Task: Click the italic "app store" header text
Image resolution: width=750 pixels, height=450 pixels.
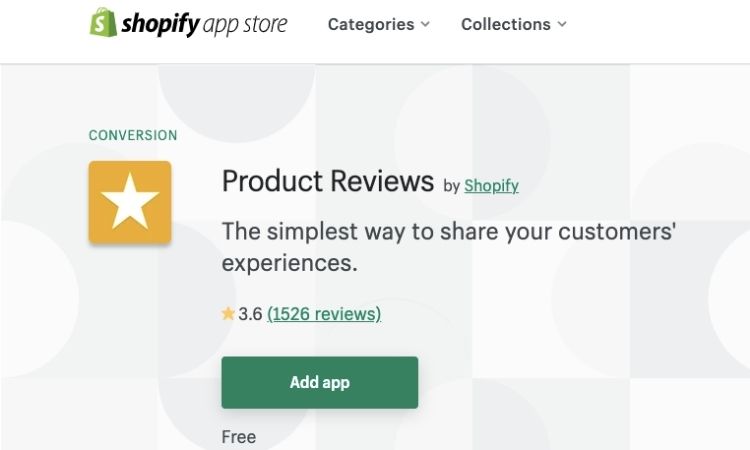Action: click(245, 25)
